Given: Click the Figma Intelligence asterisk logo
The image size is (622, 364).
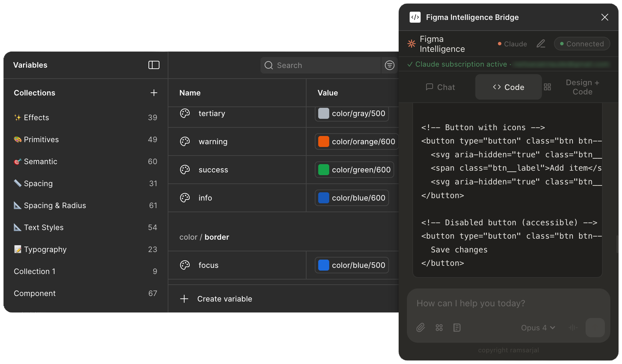Looking at the screenshot, I should pyautogui.click(x=411, y=44).
